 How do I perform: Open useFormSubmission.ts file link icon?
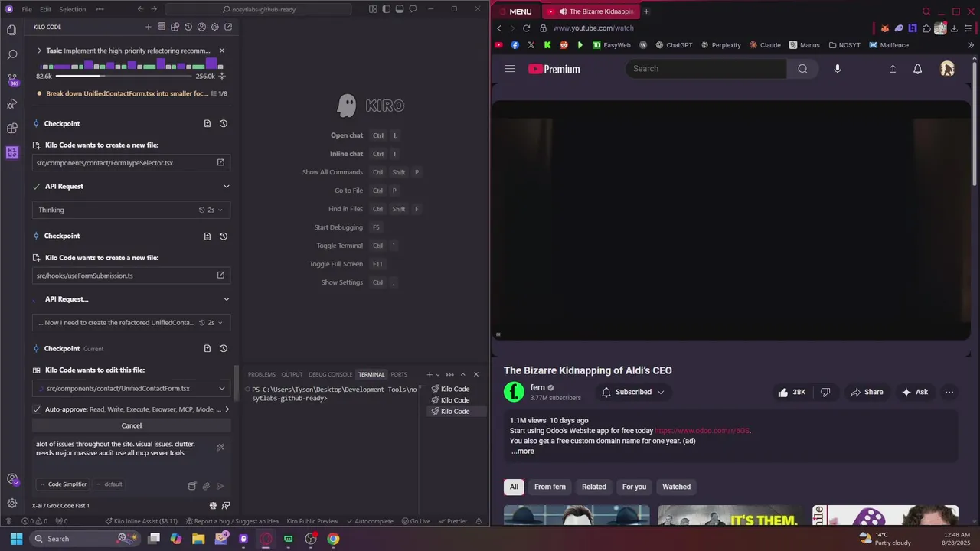click(220, 275)
